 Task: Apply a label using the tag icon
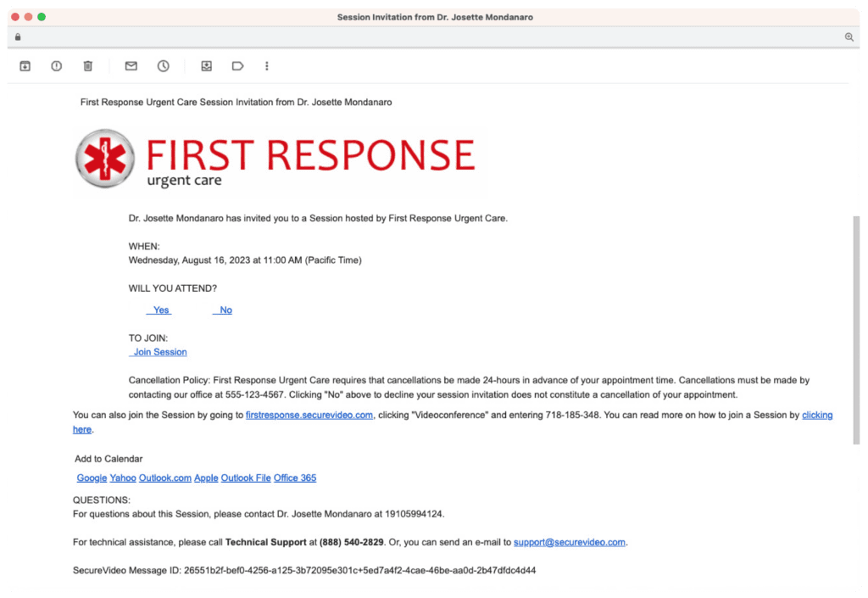(237, 66)
